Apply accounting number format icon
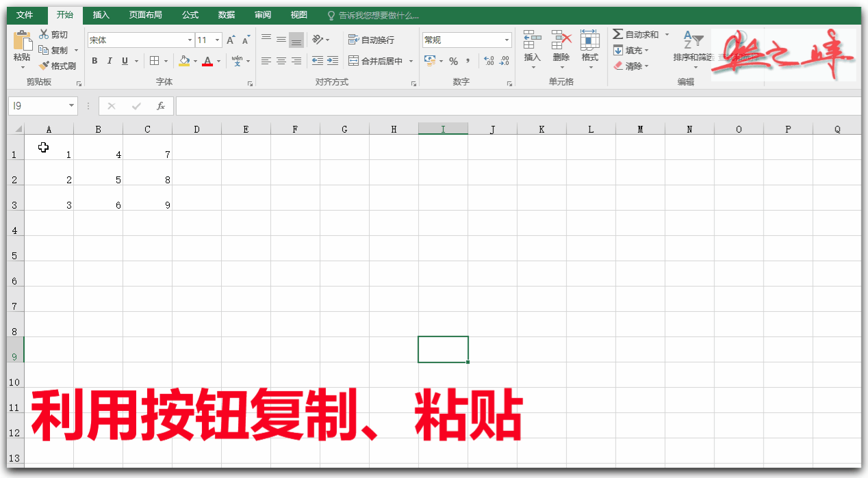The width and height of the screenshot is (868, 478). tap(430, 61)
